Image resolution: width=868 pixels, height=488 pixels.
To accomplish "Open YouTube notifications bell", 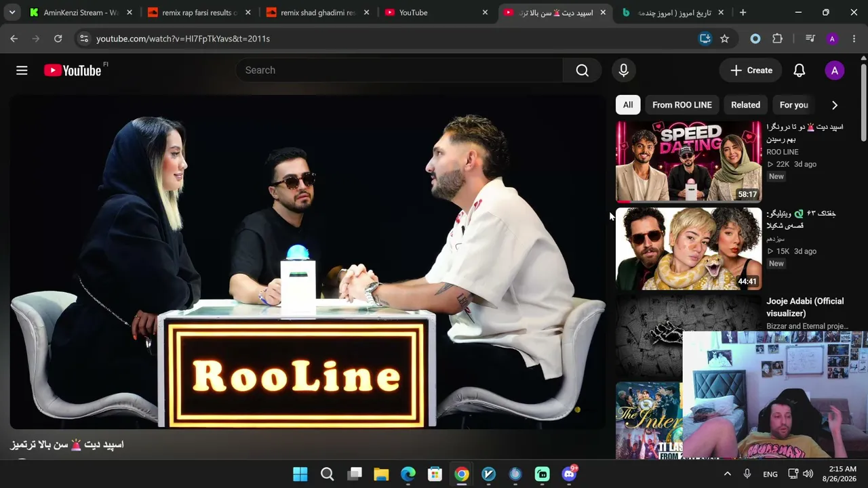I will 800,70.
